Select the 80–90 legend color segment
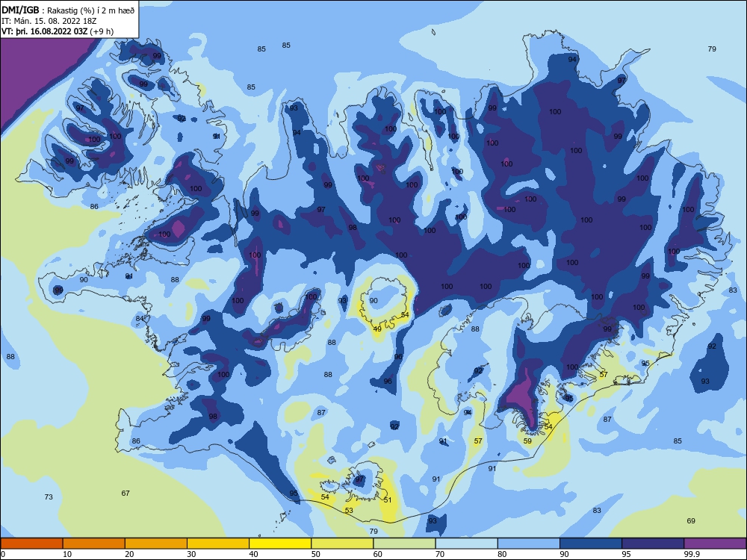 click(x=529, y=544)
